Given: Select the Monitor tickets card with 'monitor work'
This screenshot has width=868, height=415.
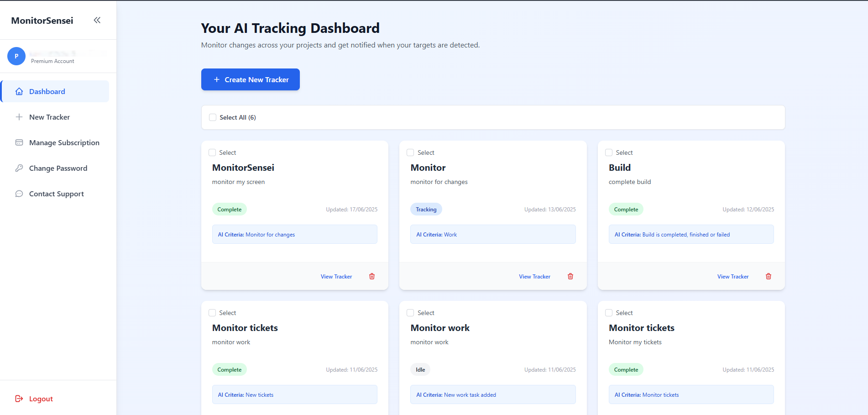Looking at the screenshot, I should [212, 313].
